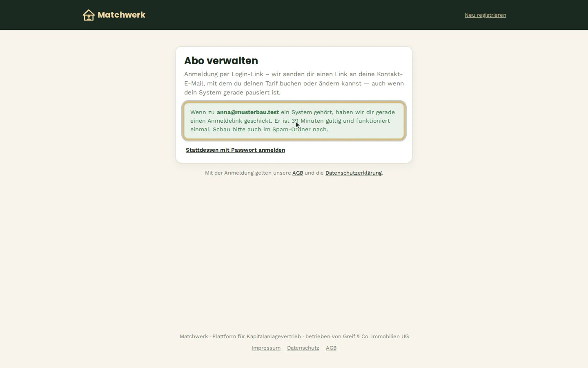Image resolution: width=588 pixels, height=368 pixels.
Task: Open Impressum in the footer
Action: (266, 348)
